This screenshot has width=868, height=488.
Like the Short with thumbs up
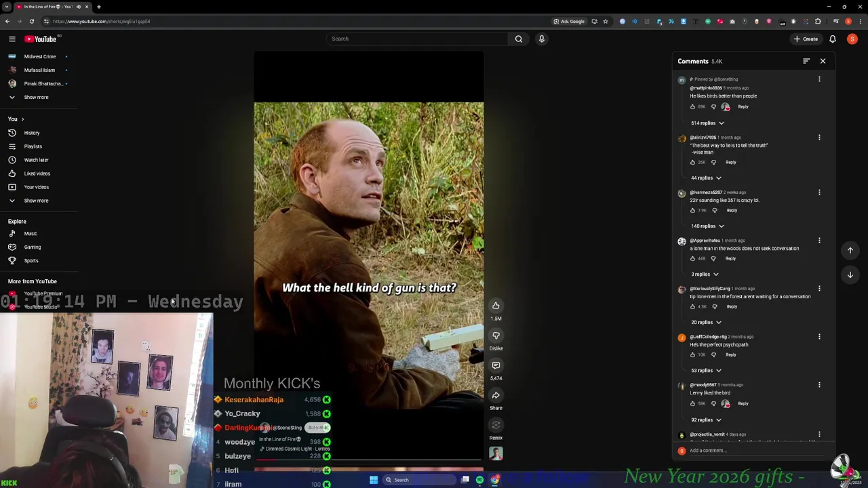[496, 306]
